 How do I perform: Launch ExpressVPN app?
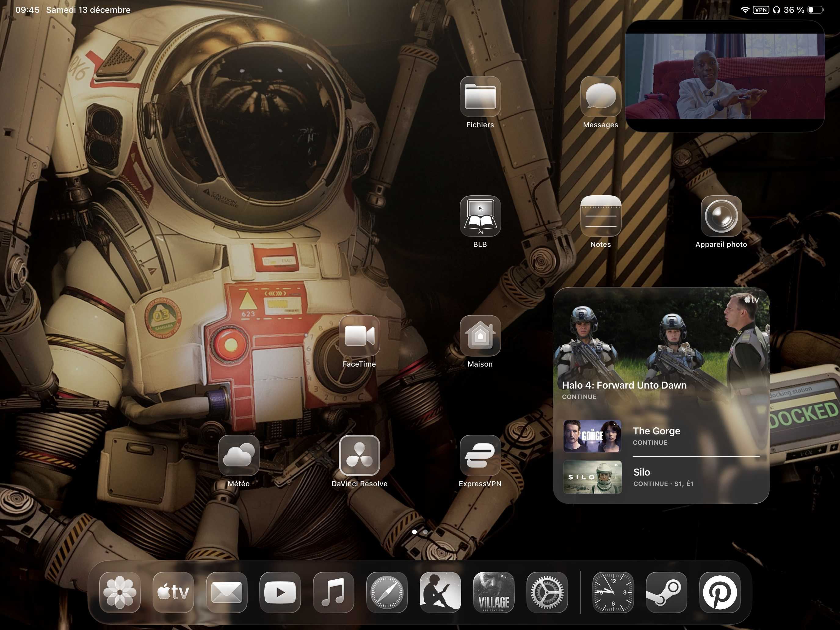point(480,455)
